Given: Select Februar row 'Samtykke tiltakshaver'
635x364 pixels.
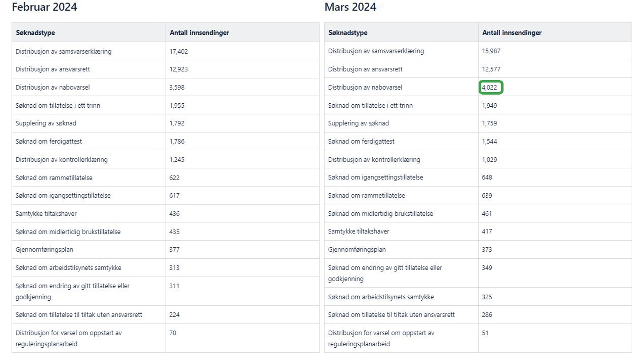Looking at the screenshot, I should coord(165,214).
